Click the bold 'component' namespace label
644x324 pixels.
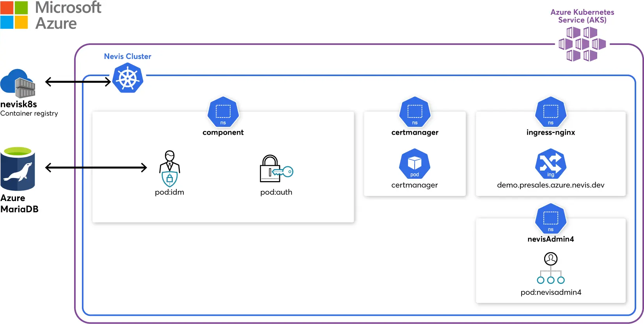pyautogui.click(x=223, y=132)
